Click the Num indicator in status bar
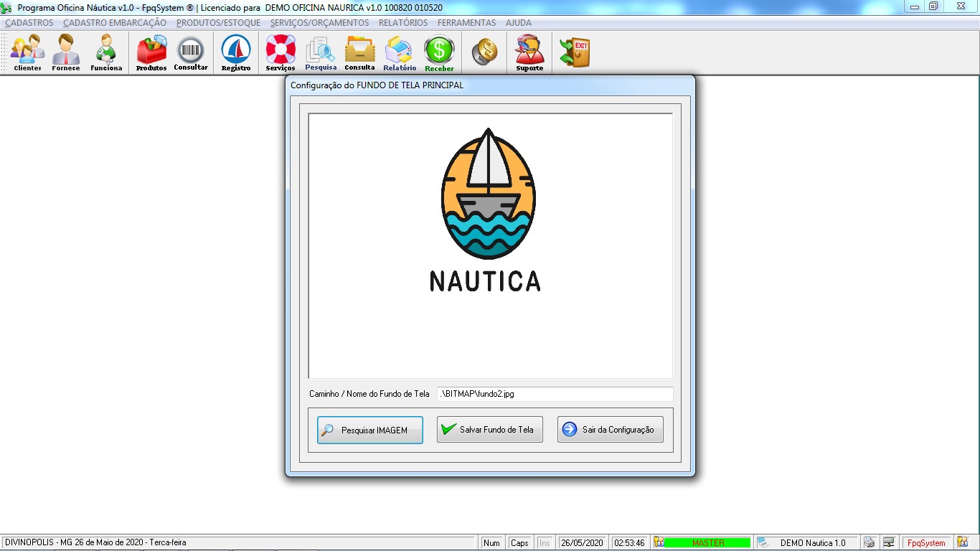The height and width of the screenshot is (551, 980). tap(491, 543)
